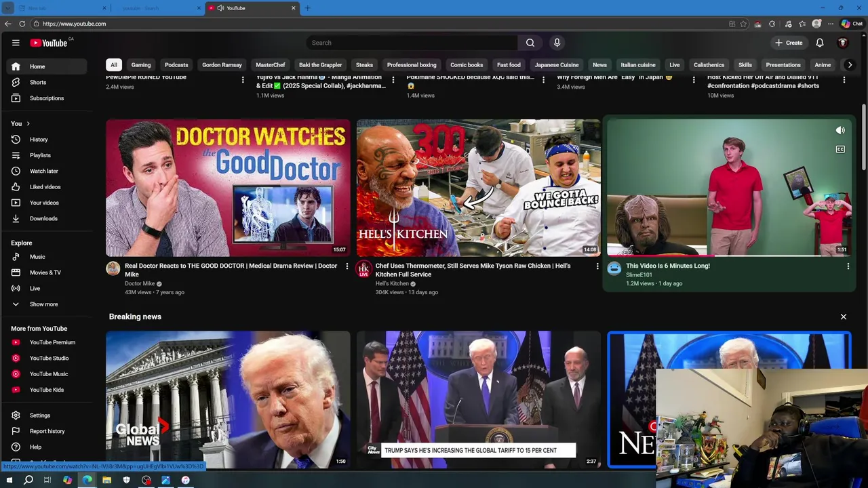Screen dimensions: 868x488
Task: Expand the You section chevron
Action: coord(28,123)
